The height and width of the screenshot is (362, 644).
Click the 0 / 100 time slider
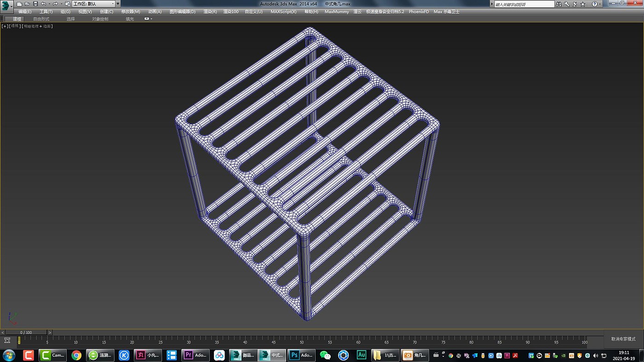[25, 332]
